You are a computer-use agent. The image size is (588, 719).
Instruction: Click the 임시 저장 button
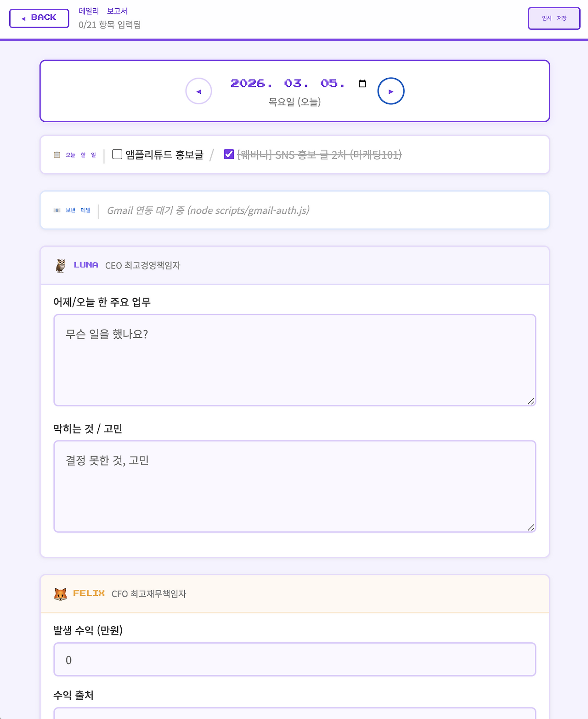click(554, 18)
